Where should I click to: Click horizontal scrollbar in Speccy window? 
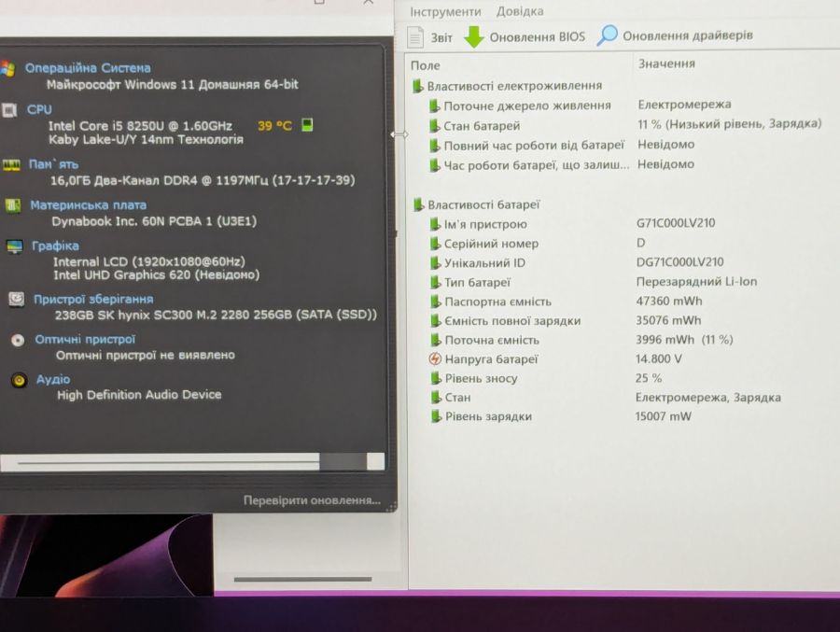tap(191, 461)
